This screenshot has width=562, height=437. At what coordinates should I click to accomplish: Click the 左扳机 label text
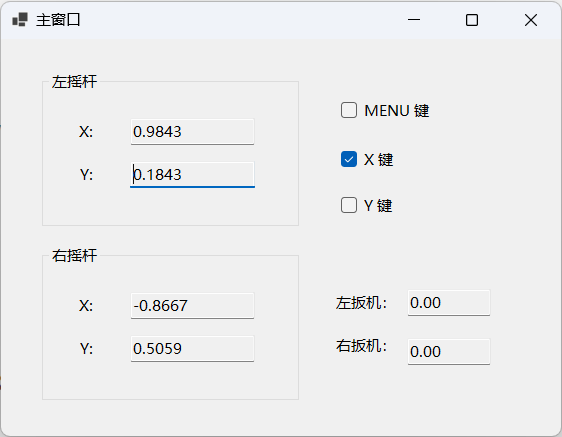361,303
